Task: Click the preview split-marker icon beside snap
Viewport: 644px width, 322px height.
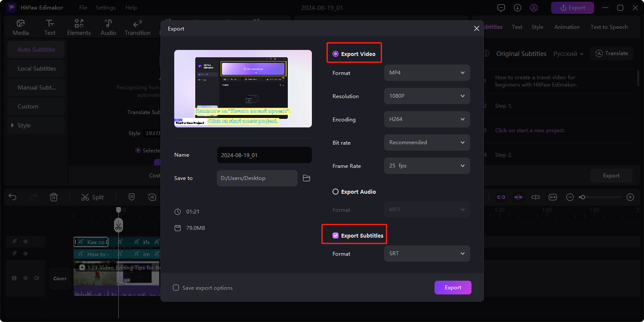Action: coord(536,197)
